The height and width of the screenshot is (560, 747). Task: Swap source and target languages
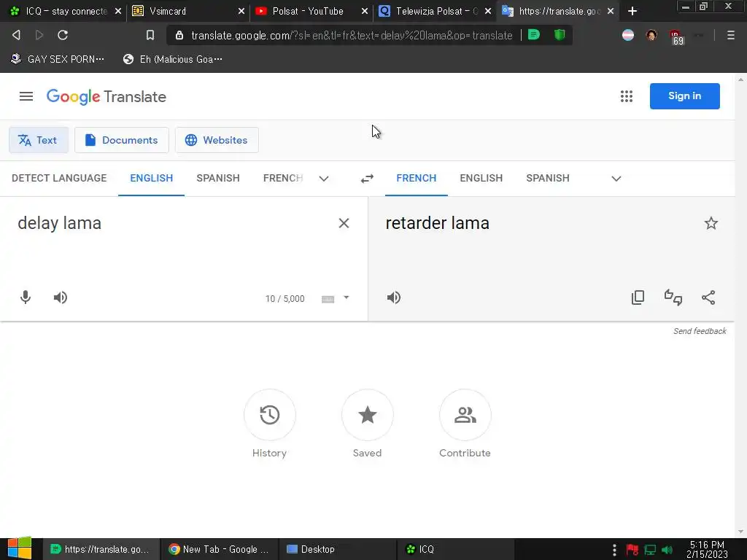(x=367, y=179)
